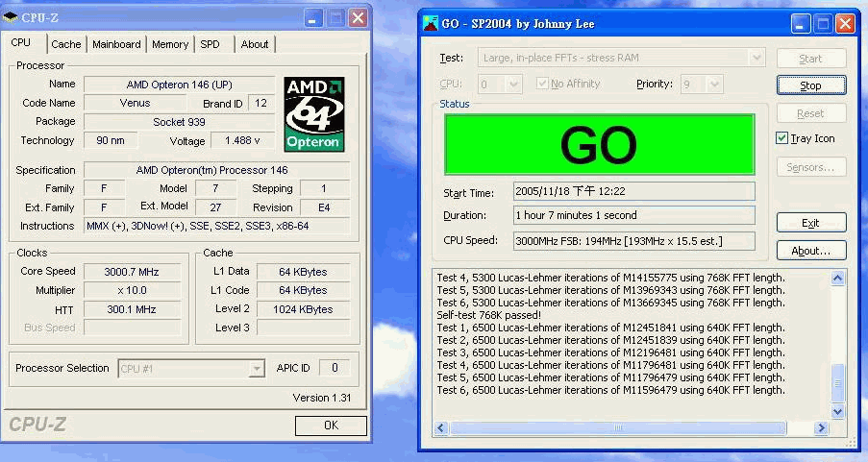Viewport: 868px width, 462px height.
Task: Close the SP2004 window
Action: tap(845, 24)
